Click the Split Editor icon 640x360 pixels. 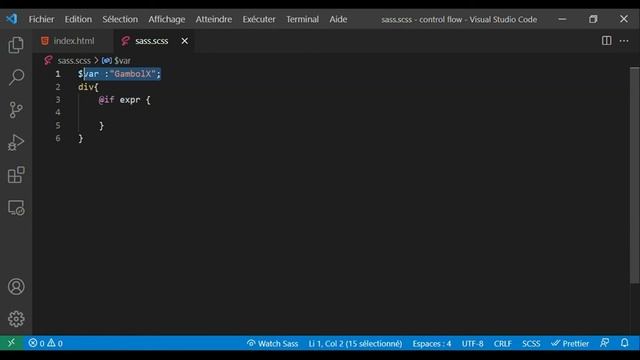coord(607,41)
